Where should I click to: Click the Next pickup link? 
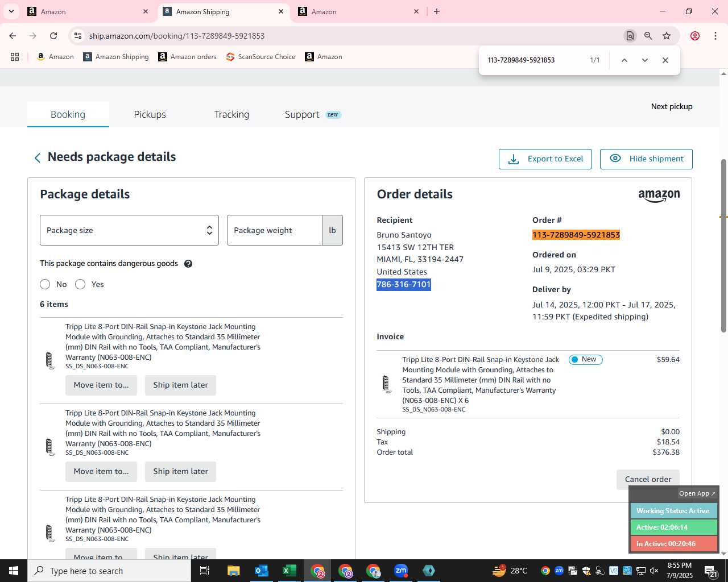click(672, 106)
